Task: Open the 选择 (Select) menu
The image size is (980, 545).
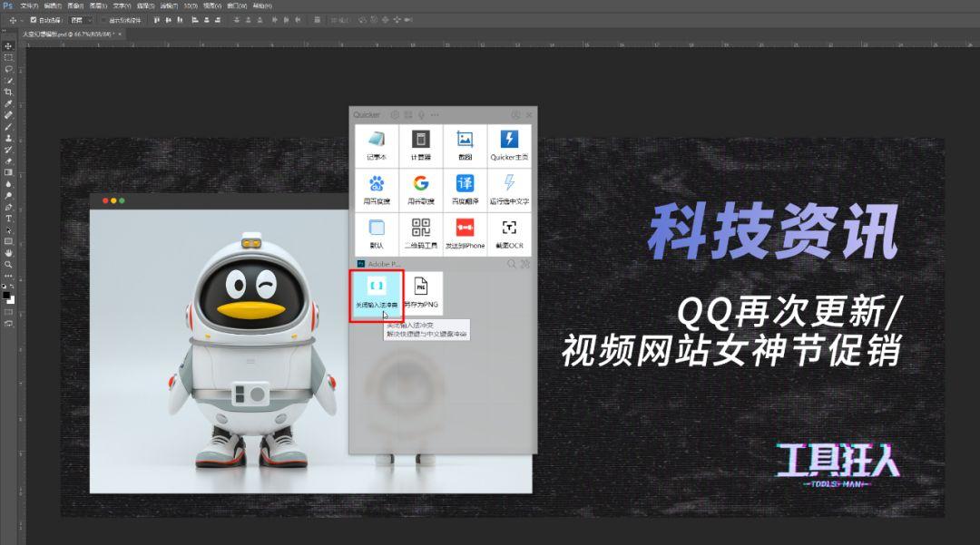Action: (145, 5)
